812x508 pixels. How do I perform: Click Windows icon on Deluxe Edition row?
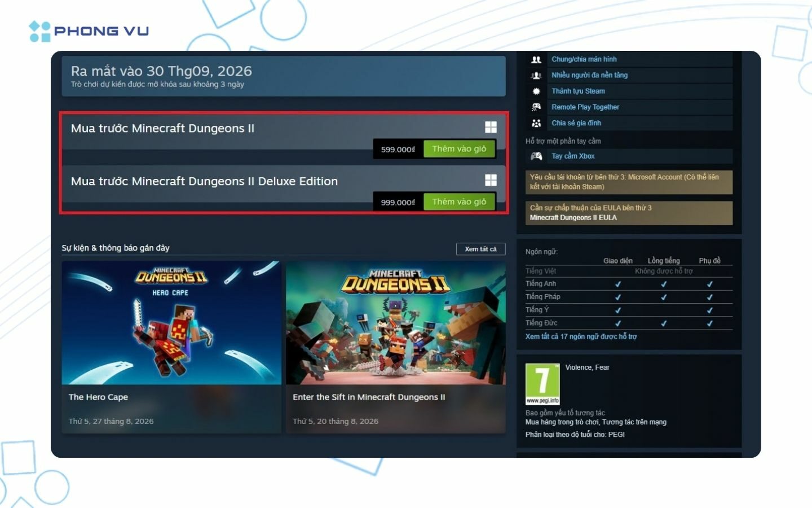pyautogui.click(x=491, y=180)
